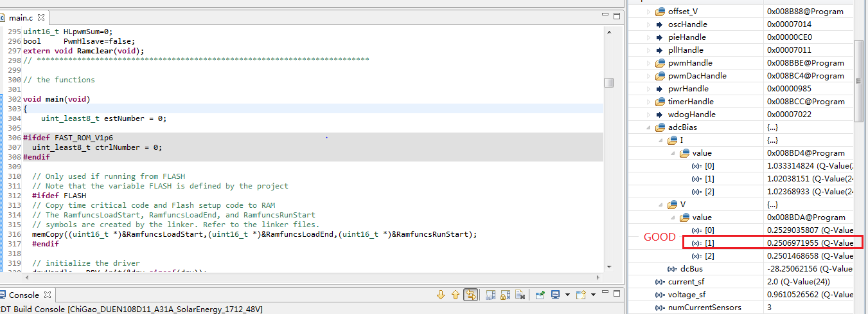Minimize the Console panel
The height and width of the screenshot is (314, 868).
tap(605, 291)
